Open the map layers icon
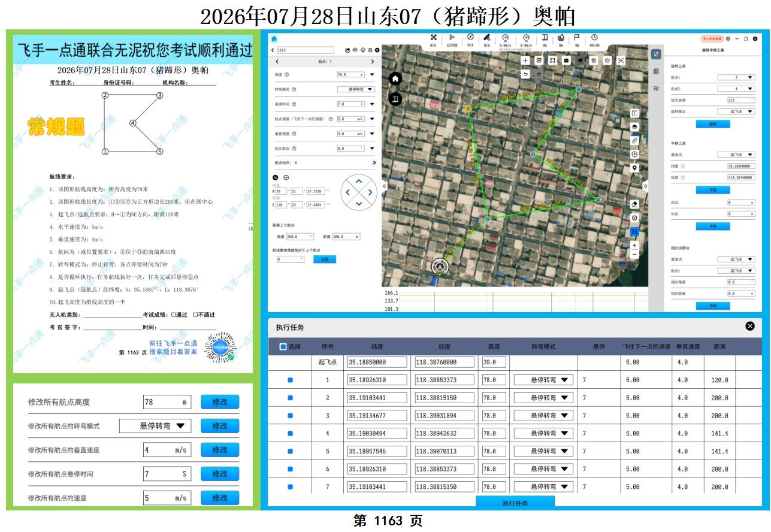This screenshot has height=532, width=771. [x=635, y=126]
